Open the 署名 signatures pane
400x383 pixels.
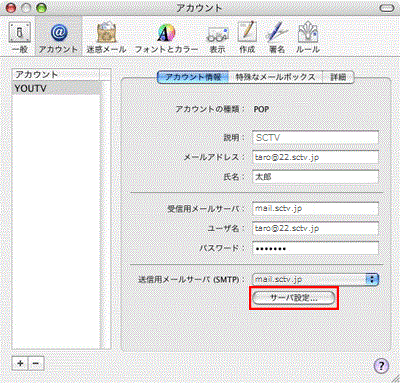tap(277, 38)
